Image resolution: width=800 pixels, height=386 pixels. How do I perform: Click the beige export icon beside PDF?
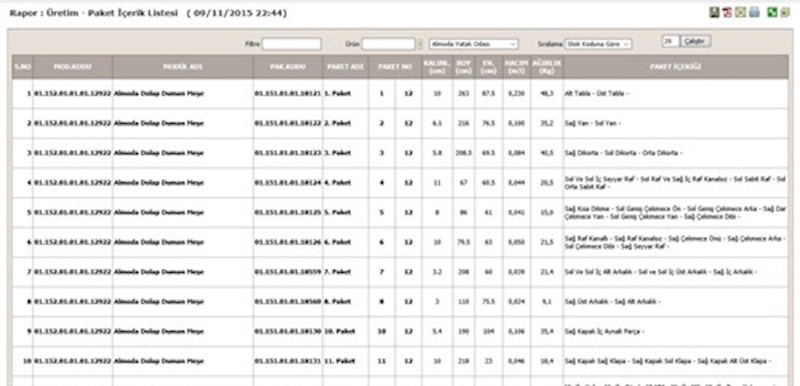741,13
